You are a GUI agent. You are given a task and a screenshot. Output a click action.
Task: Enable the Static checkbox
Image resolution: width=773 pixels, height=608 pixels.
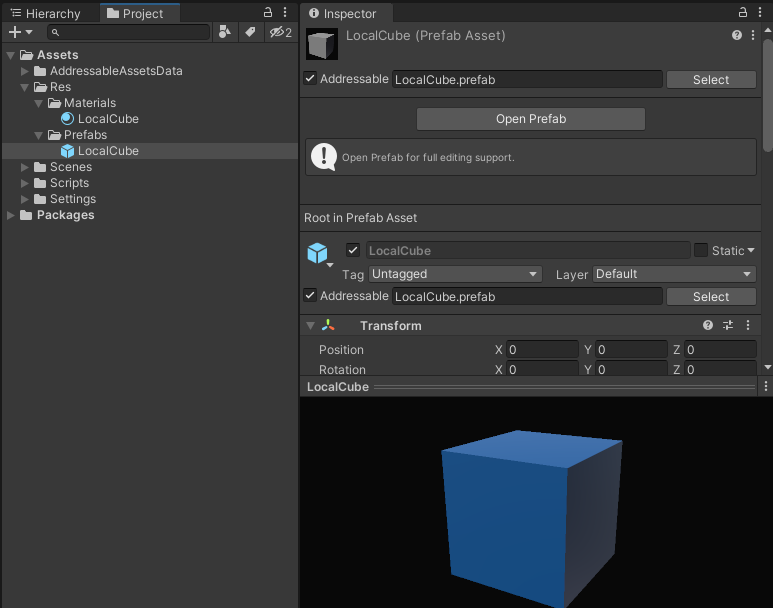(x=701, y=250)
